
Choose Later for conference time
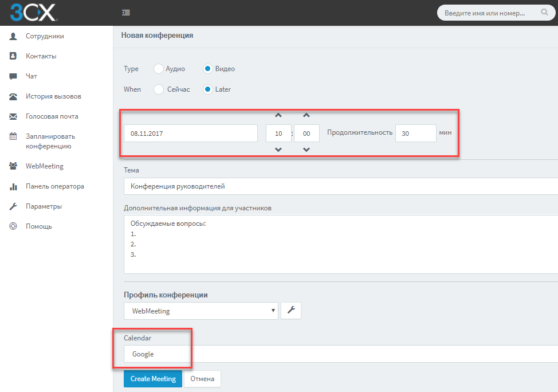coord(208,89)
